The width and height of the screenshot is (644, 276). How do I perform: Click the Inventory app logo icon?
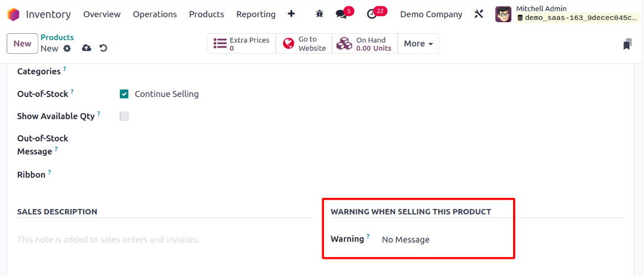click(x=13, y=14)
